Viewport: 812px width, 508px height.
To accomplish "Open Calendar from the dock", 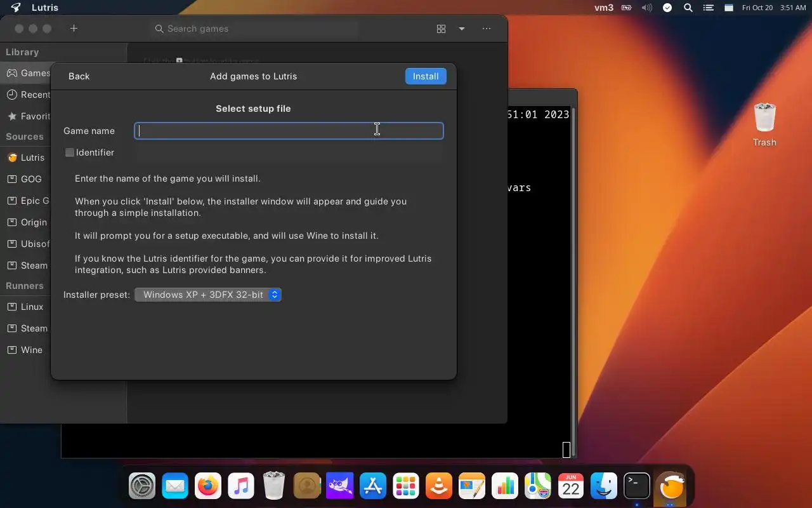I will pos(571,487).
